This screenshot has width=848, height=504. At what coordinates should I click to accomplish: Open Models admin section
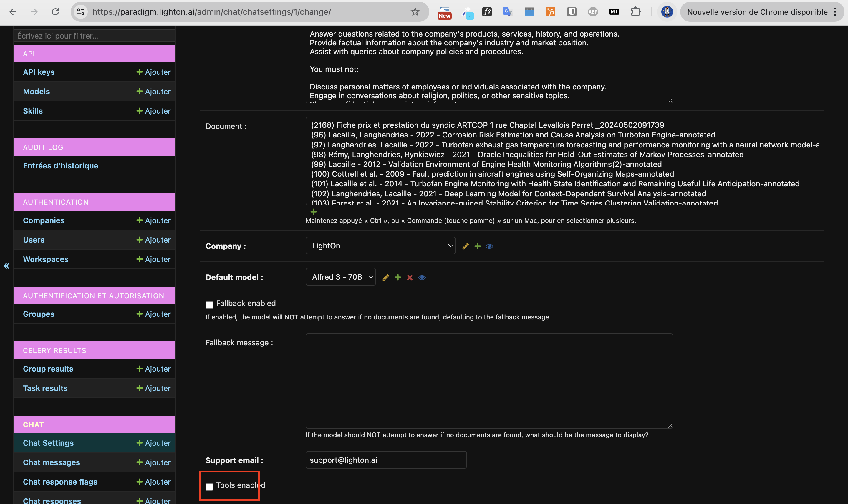coord(36,91)
